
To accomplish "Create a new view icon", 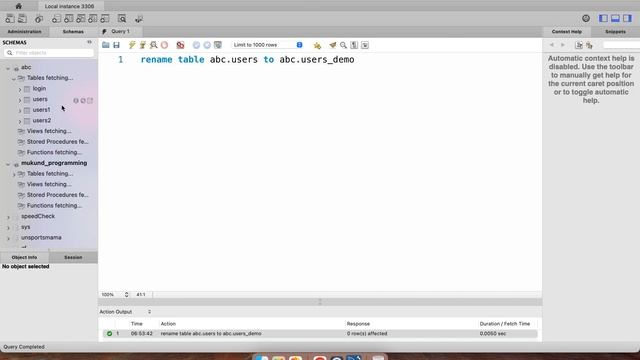I will pos(81,19).
